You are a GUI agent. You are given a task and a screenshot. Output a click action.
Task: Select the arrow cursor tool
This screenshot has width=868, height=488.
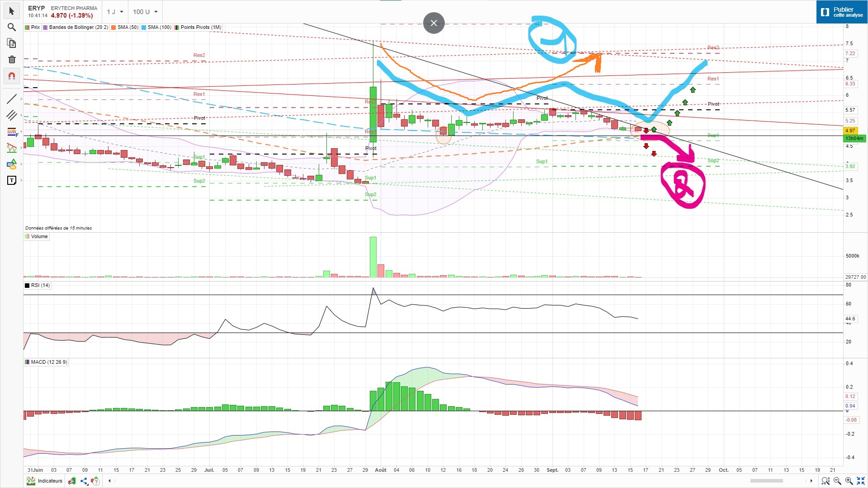point(12,11)
